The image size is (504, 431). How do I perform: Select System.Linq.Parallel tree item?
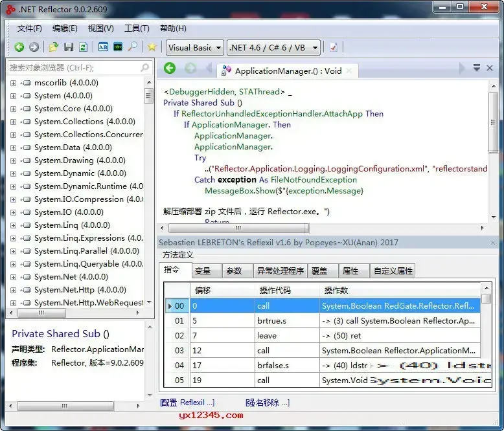click(x=87, y=251)
